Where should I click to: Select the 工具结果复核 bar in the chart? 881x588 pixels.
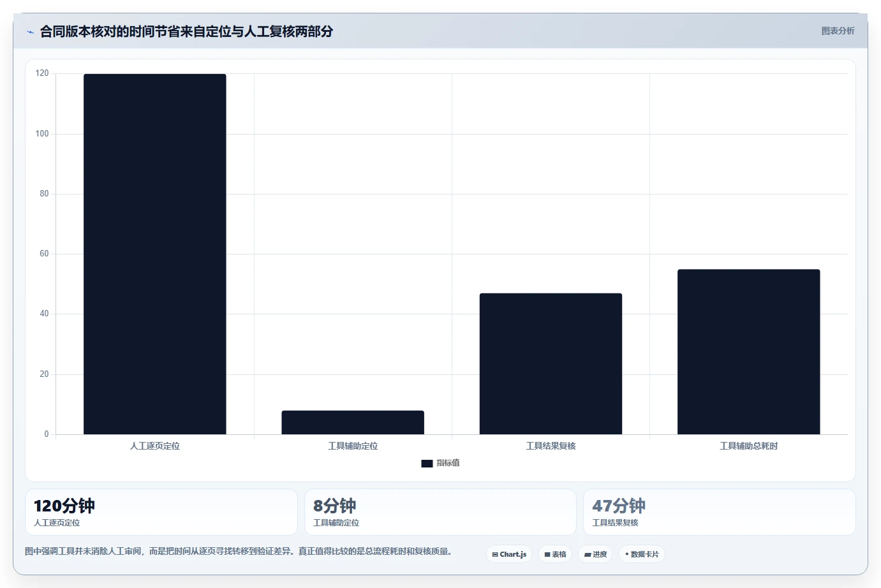[551, 364]
